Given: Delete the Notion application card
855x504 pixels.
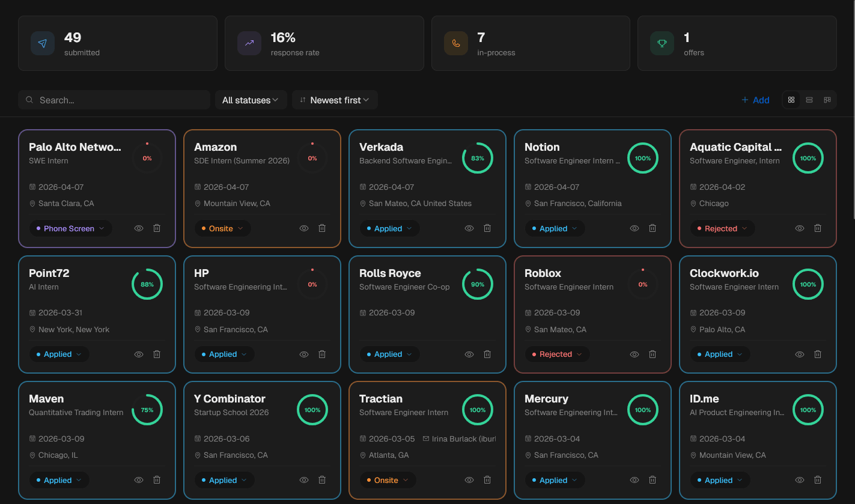Looking at the screenshot, I should 653,228.
